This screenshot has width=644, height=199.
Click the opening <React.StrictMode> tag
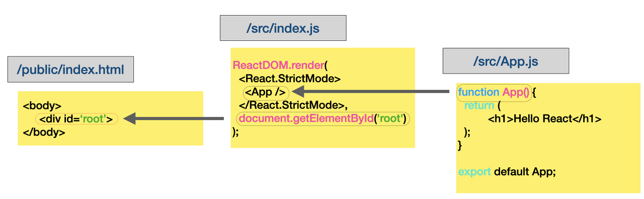(x=290, y=79)
